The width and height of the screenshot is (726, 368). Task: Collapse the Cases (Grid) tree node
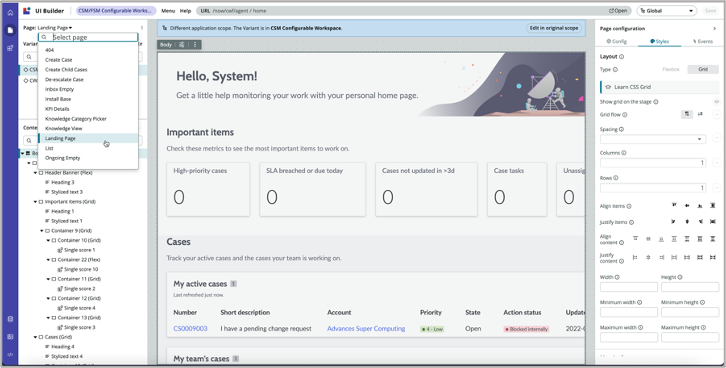[36, 337]
